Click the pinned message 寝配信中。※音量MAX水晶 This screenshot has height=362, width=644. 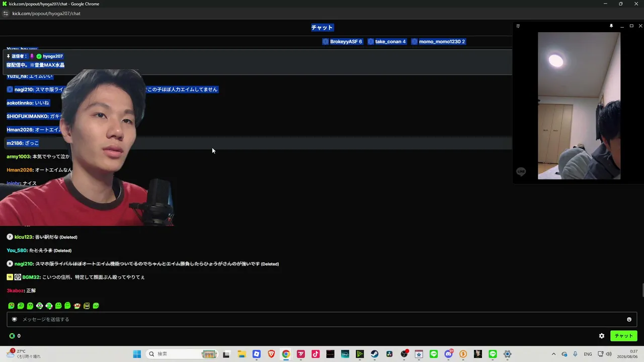pos(35,65)
